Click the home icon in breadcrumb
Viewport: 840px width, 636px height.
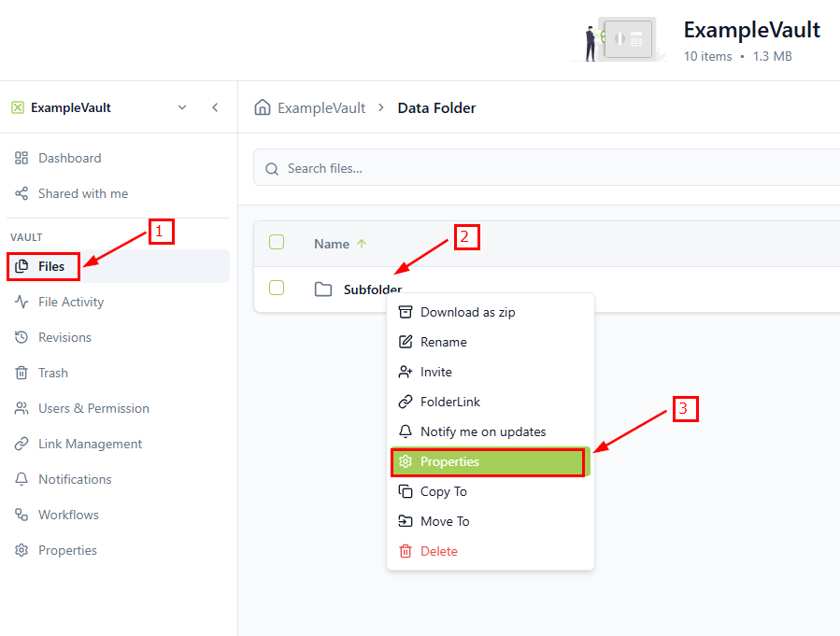263,107
